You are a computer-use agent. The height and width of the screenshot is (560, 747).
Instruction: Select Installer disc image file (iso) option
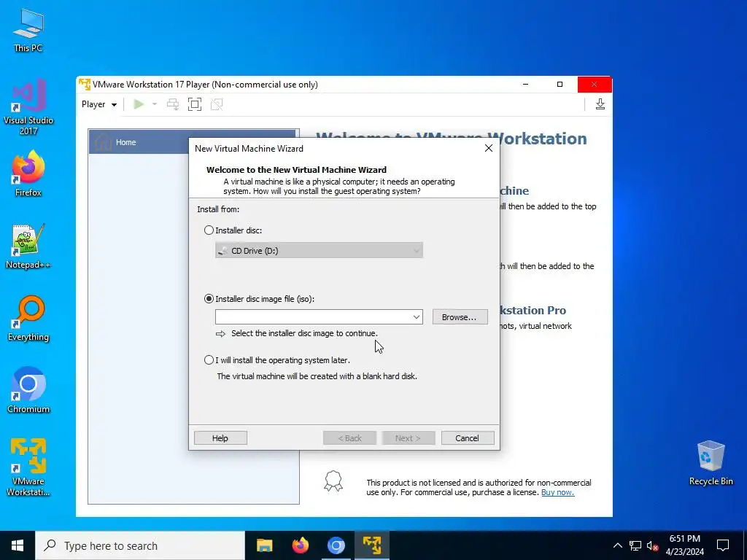209,299
